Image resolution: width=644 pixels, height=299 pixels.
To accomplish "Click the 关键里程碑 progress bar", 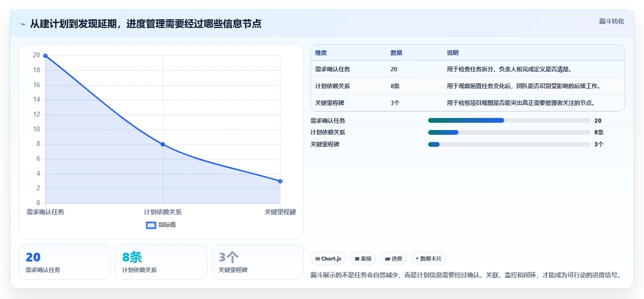I will point(509,144).
